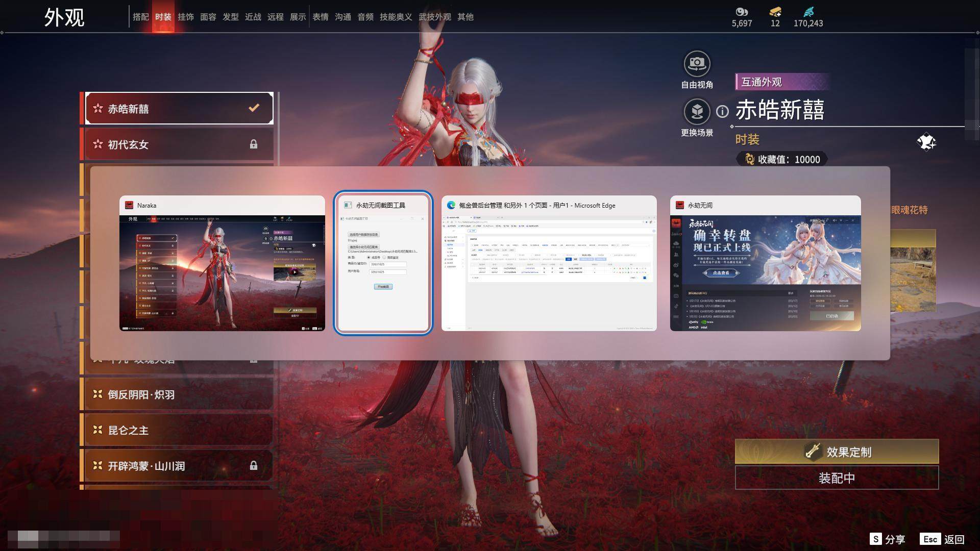Click the change scene cube icon
The height and width of the screenshot is (551, 980).
697,111
